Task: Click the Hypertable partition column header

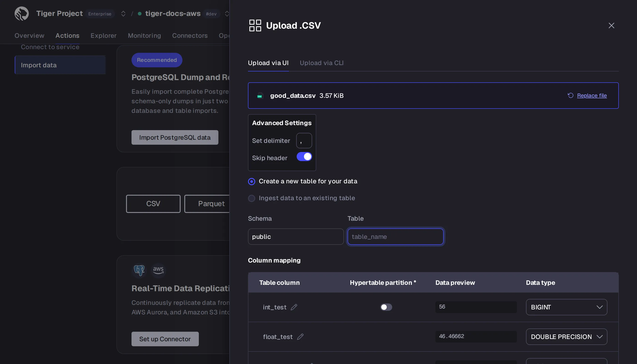Action: coord(383,283)
